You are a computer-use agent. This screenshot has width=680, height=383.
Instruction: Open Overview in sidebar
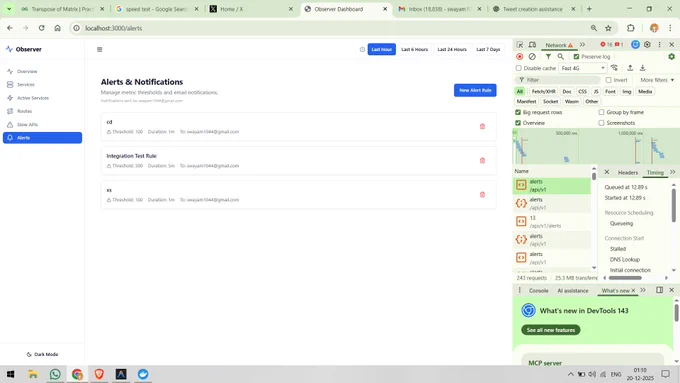pos(42,71)
